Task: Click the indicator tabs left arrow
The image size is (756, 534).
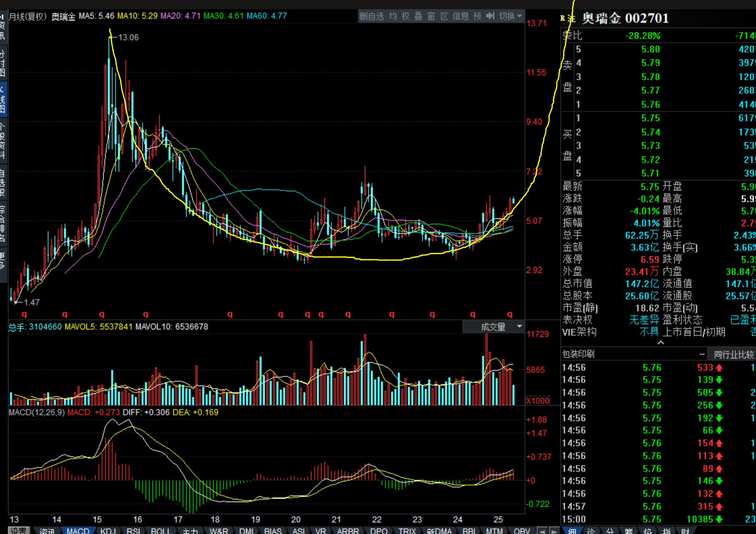Action: pos(542,531)
